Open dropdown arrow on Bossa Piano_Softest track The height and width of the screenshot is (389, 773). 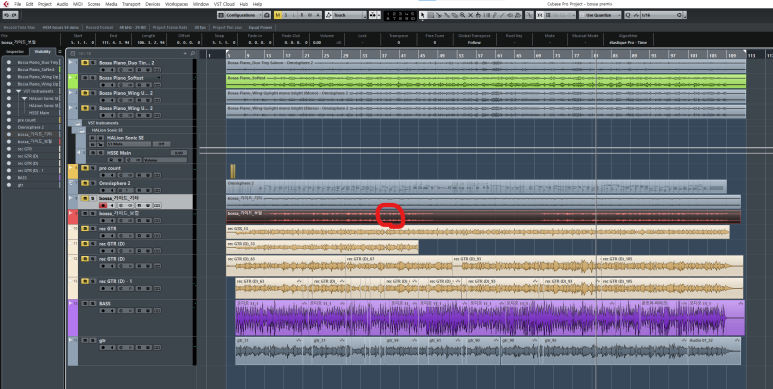click(159, 77)
